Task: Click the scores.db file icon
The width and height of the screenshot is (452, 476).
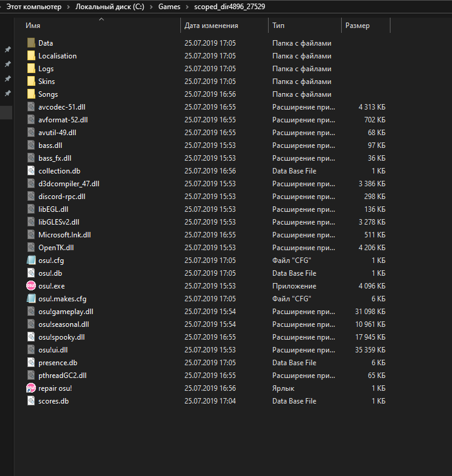Action: click(31, 401)
